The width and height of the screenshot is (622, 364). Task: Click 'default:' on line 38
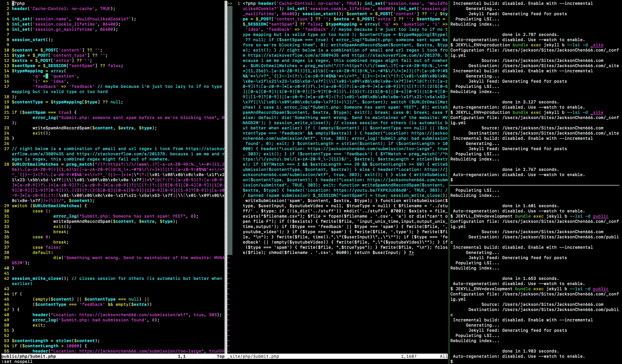43,252
